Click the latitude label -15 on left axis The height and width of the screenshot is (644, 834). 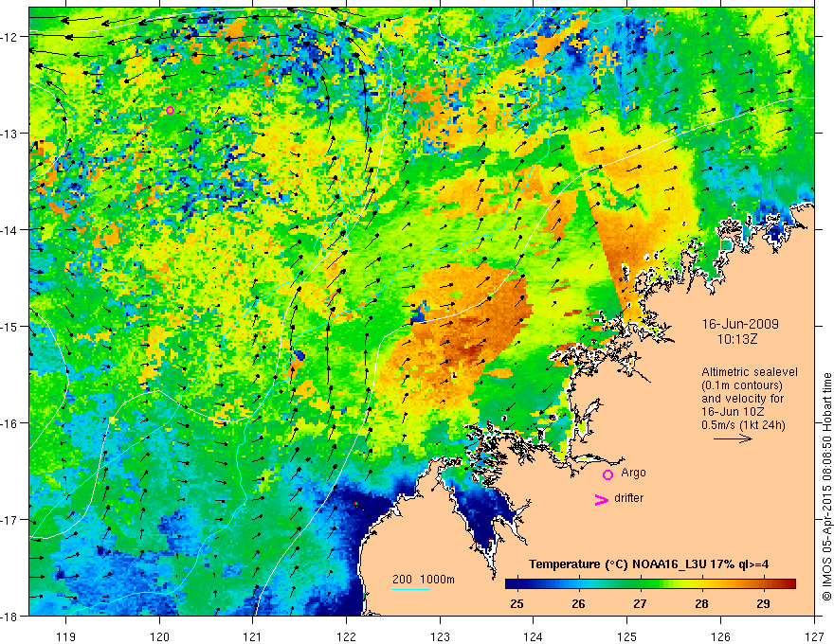point(9,326)
